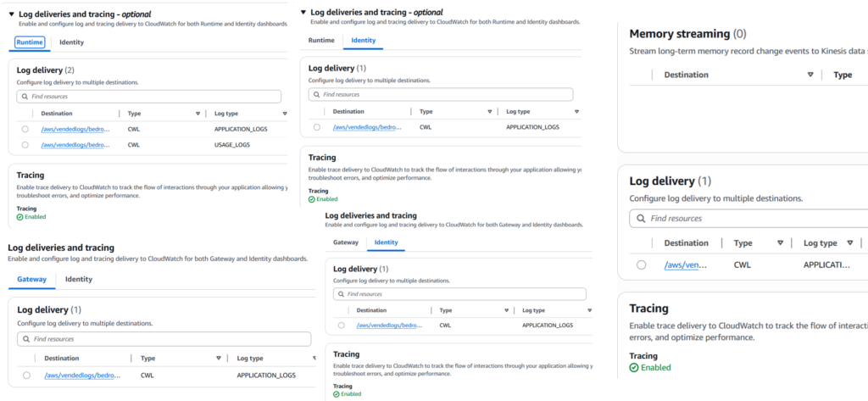Click the Log delivery (2) heading

pyautogui.click(x=46, y=70)
